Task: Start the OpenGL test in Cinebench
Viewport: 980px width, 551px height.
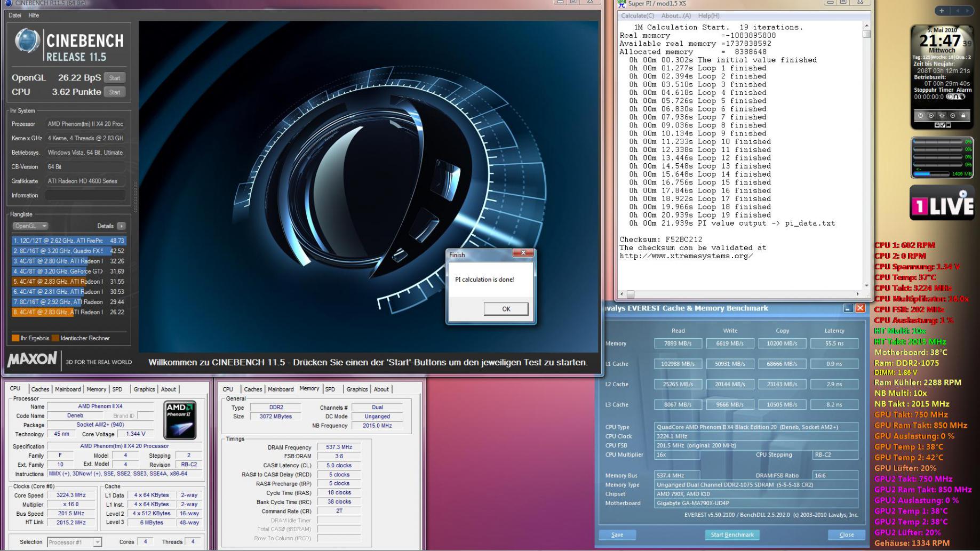Action: [x=115, y=78]
